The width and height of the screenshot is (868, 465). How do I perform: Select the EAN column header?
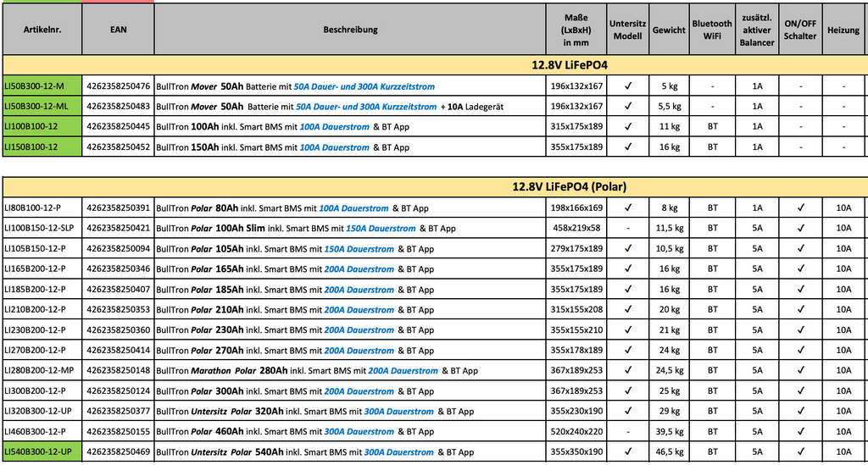click(119, 30)
